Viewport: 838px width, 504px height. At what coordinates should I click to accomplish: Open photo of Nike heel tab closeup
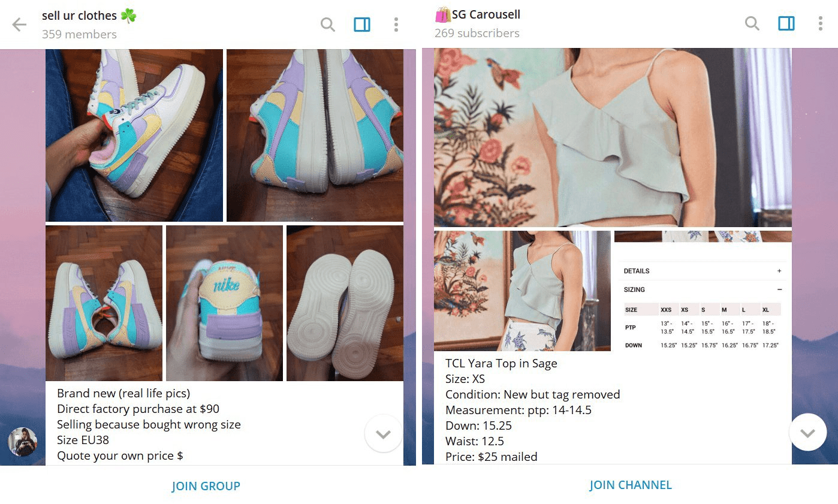click(x=224, y=303)
